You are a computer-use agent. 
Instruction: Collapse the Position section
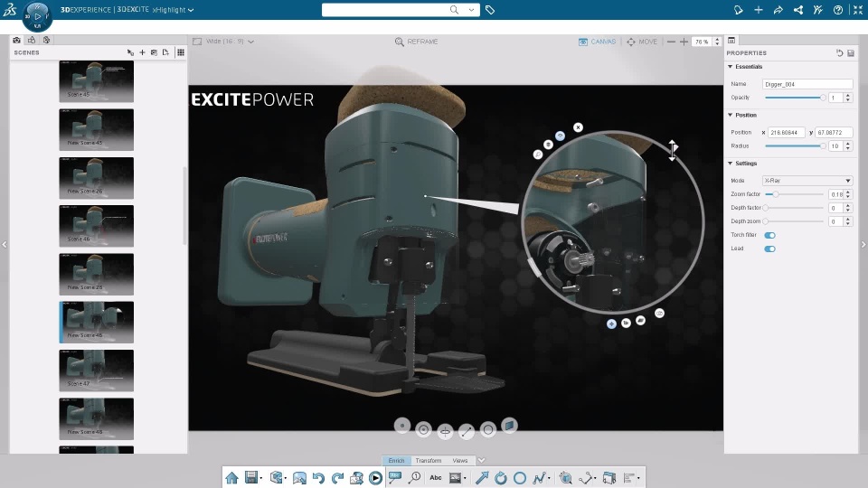[731, 115]
